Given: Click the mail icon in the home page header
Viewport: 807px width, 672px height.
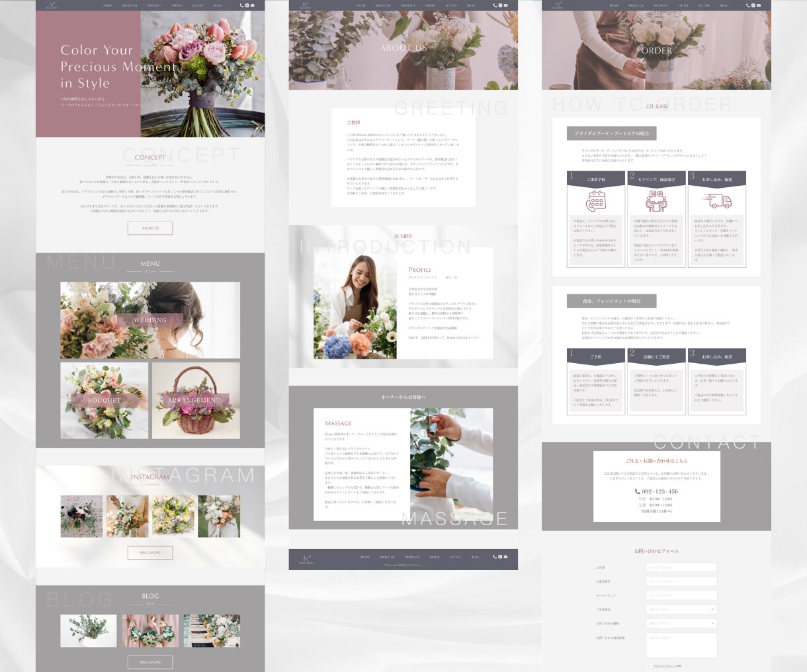Looking at the screenshot, I should [252, 5].
